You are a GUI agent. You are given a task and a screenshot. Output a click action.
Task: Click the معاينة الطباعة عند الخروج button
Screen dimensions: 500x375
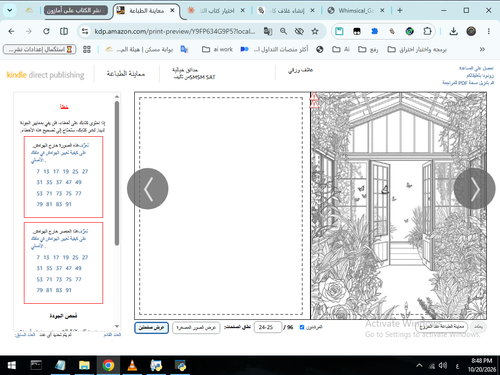442,327
